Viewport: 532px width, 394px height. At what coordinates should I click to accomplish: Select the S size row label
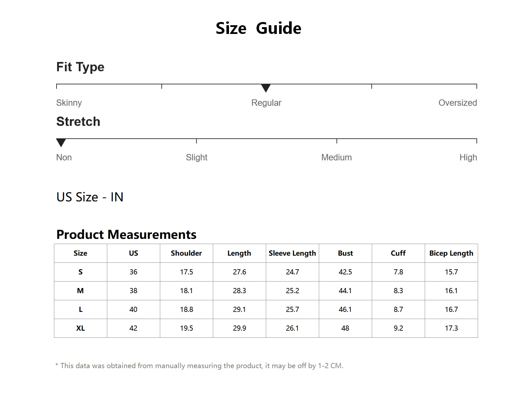[80, 272]
